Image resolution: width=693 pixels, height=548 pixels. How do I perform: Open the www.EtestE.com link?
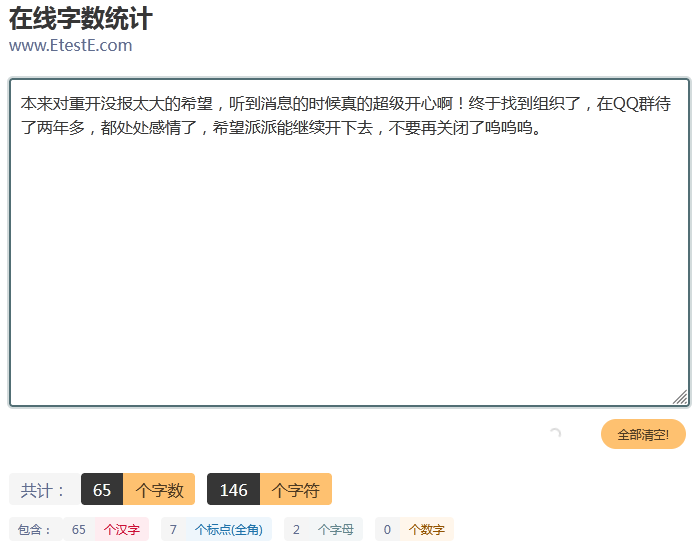pyautogui.click(x=71, y=46)
